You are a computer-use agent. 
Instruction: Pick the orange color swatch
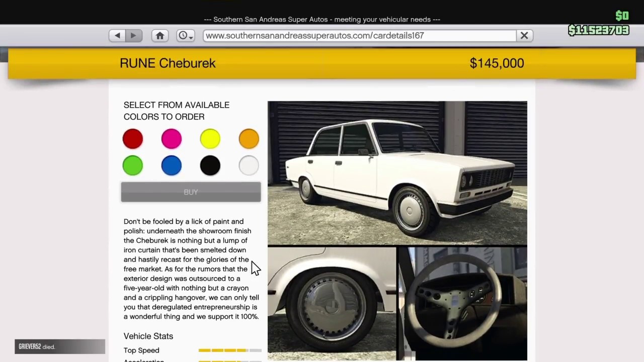coord(249,139)
